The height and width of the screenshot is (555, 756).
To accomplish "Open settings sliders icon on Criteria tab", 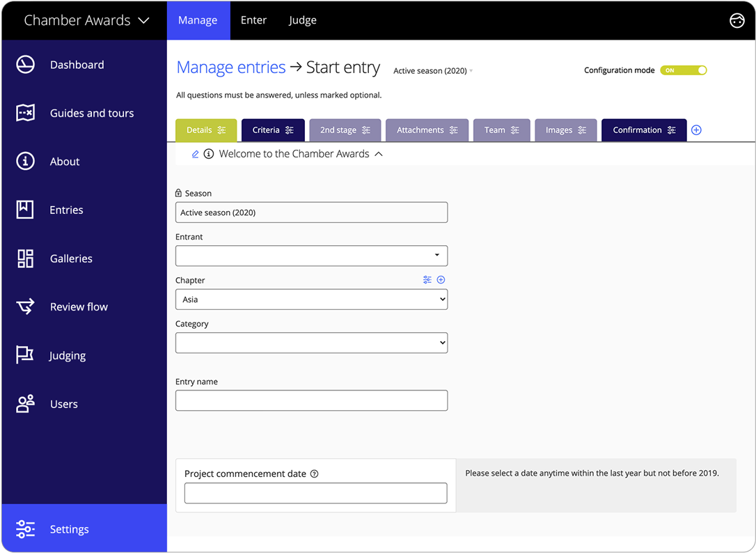I will point(290,130).
